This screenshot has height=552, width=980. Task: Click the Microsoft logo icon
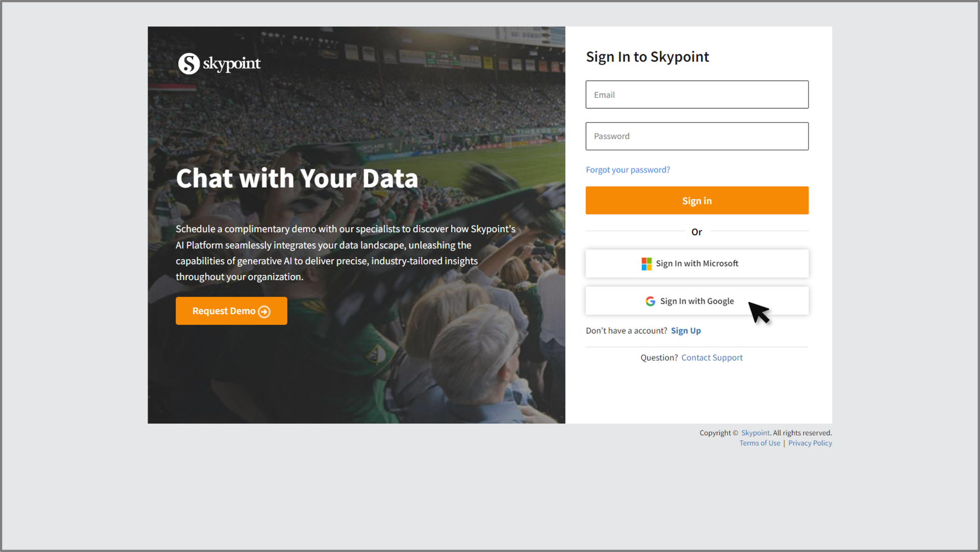[x=646, y=264]
